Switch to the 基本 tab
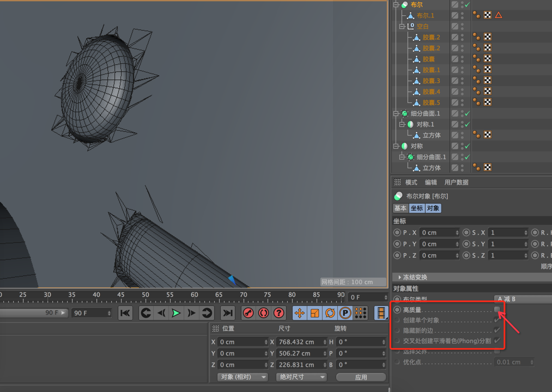The image size is (552, 392). pyautogui.click(x=401, y=208)
